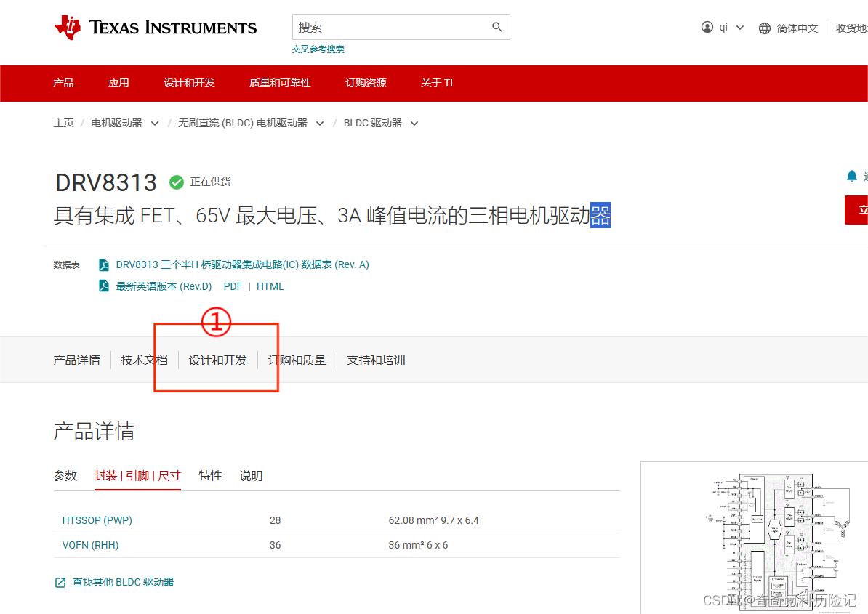Open the 产品 main menu

tap(63, 83)
